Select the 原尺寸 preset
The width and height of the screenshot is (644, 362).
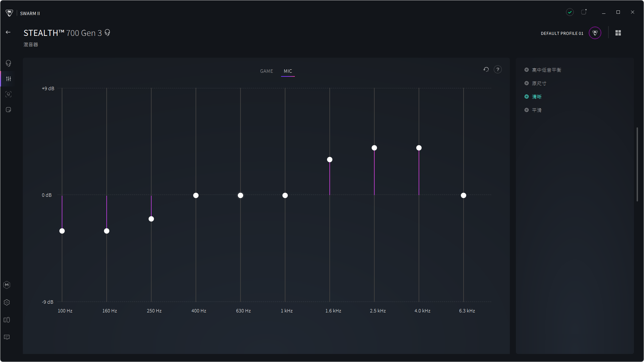point(539,83)
